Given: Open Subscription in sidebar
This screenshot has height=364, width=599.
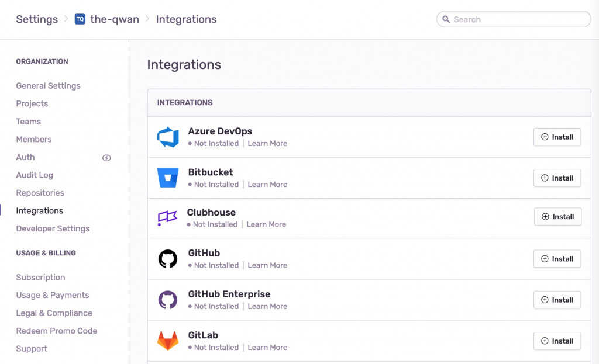Looking at the screenshot, I should click(x=40, y=278).
